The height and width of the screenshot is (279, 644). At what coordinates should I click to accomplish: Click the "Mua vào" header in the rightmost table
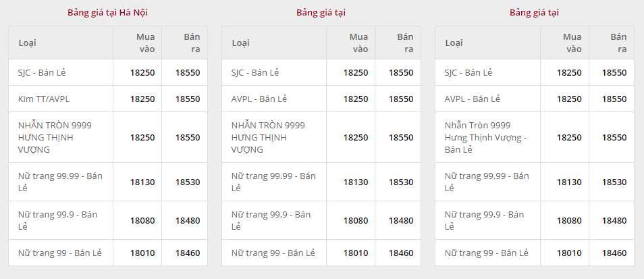pyautogui.click(x=573, y=43)
